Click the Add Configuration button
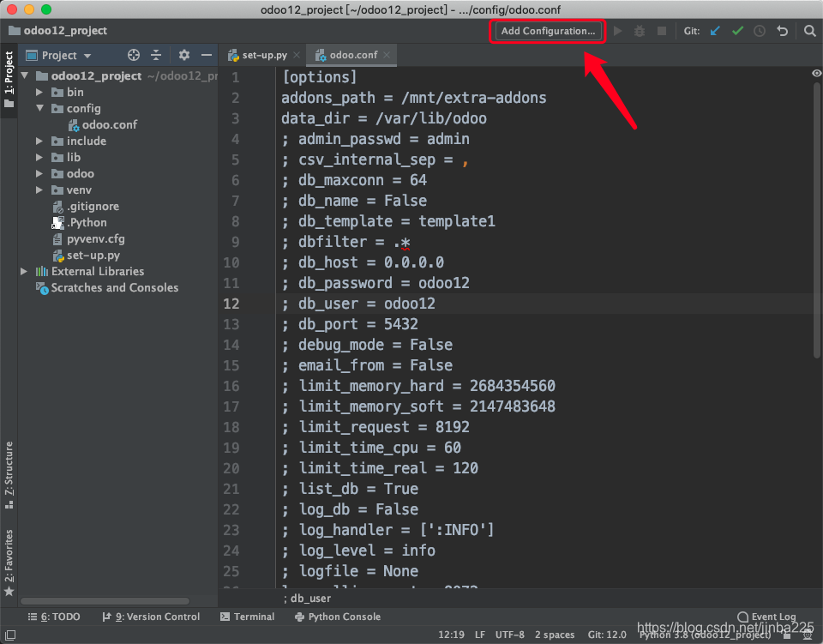This screenshot has height=644, width=823. click(x=548, y=31)
